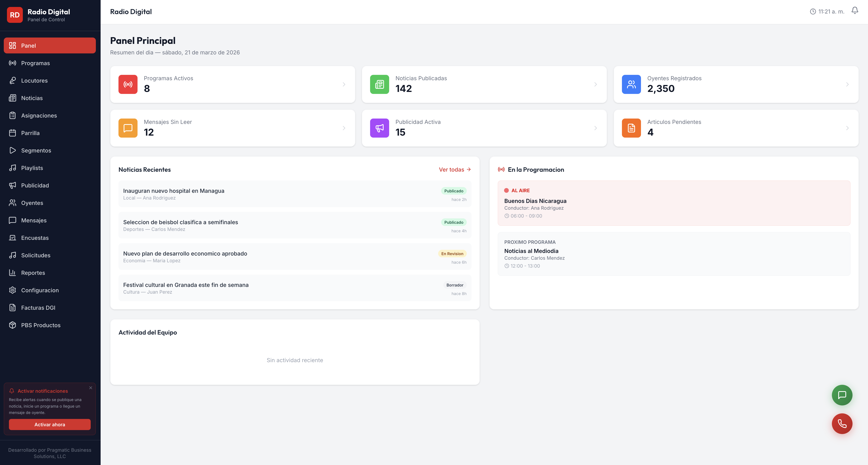Open the Festival cultural en Granada article
Viewport: 868px width, 465px height.
[x=186, y=285]
